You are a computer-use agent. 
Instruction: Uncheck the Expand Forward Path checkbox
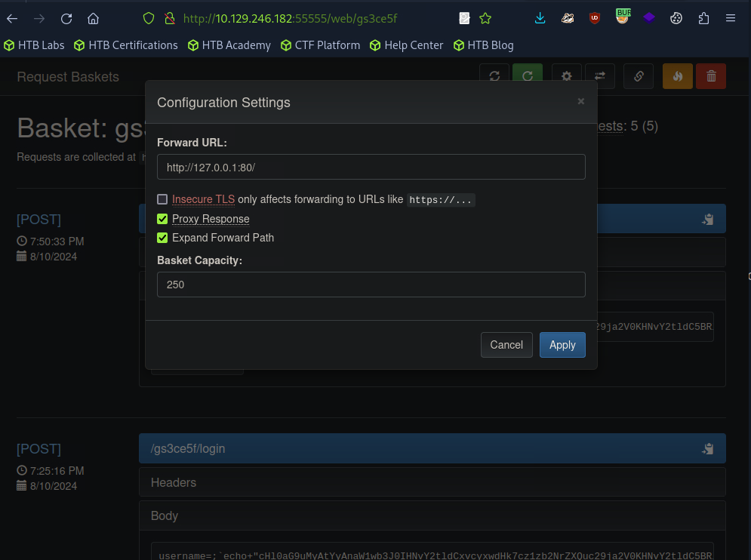(x=162, y=238)
